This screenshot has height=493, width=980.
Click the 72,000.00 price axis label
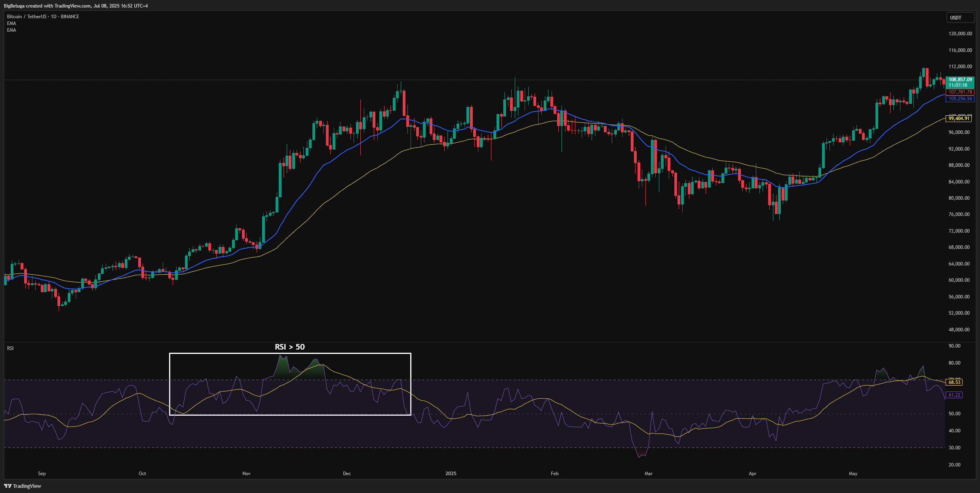pyautogui.click(x=959, y=231)
